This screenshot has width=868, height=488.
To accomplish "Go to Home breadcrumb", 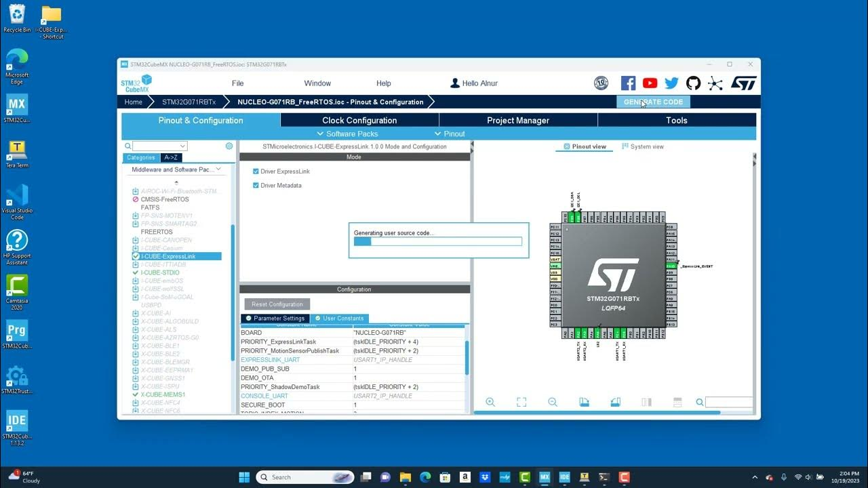I will (x=134, y=102).
